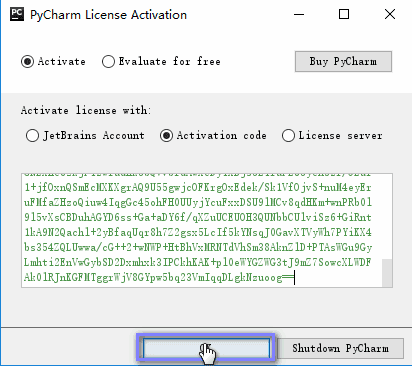412x367 pixels.
Task: Click the Shutdown PyCharm button
Action: pyautogui.click(x=341, y=348)
